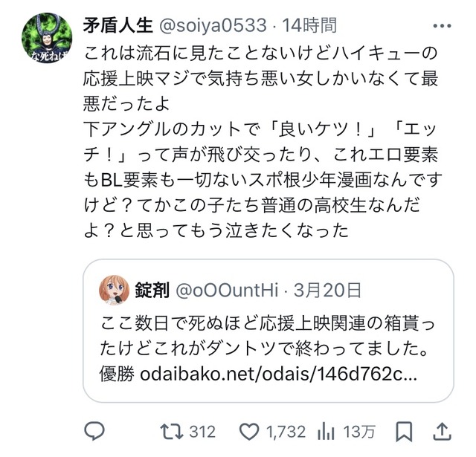
Task: Open 錠剤's avatar in quoted post
Action: coord(114,290)
